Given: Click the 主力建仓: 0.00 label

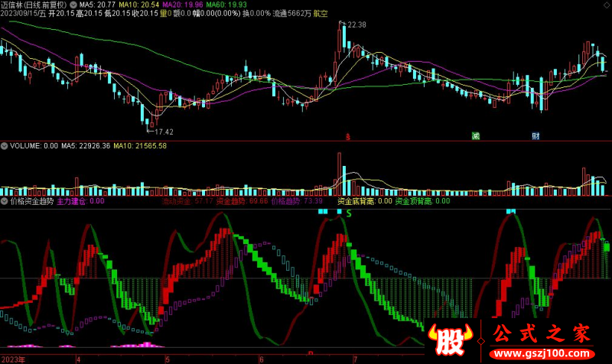Looking at the screenshot, I should point(81,201).
